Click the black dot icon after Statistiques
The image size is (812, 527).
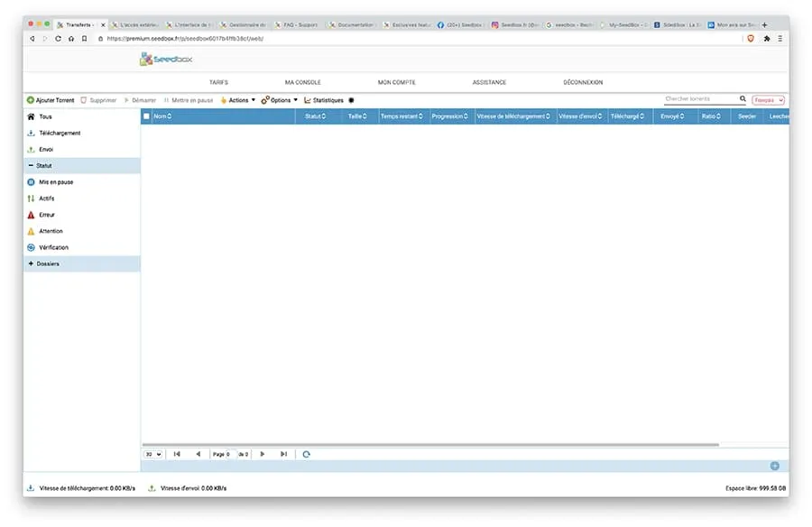click(x=351, y=100)
